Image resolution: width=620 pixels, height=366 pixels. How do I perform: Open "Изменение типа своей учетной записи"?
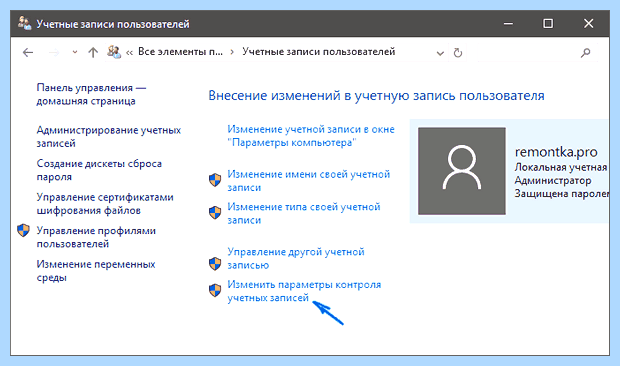click(304, 213)
